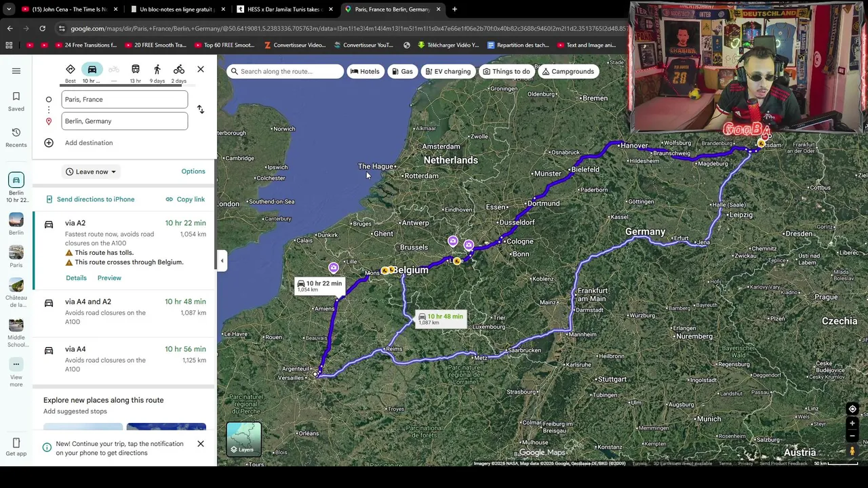This screenshot has height=488, width=868.
Task: Select the via A4 route
Action: (125, 359)
